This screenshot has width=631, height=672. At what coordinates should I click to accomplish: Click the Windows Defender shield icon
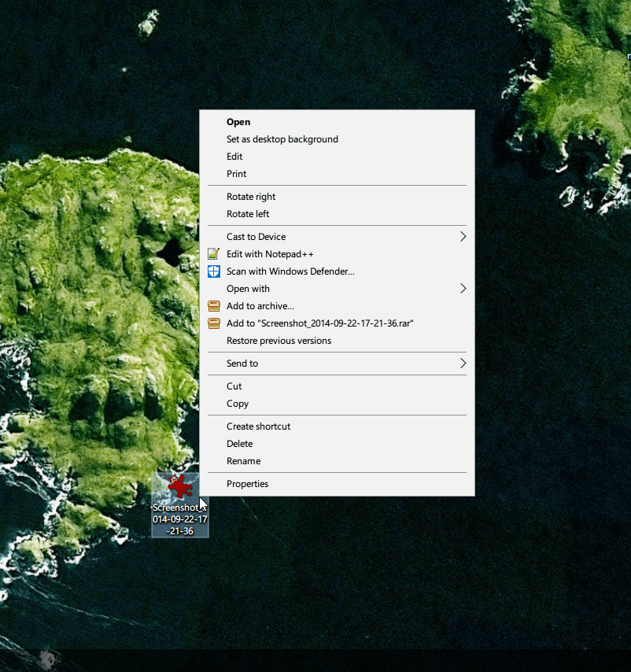[x=214, y=271]
